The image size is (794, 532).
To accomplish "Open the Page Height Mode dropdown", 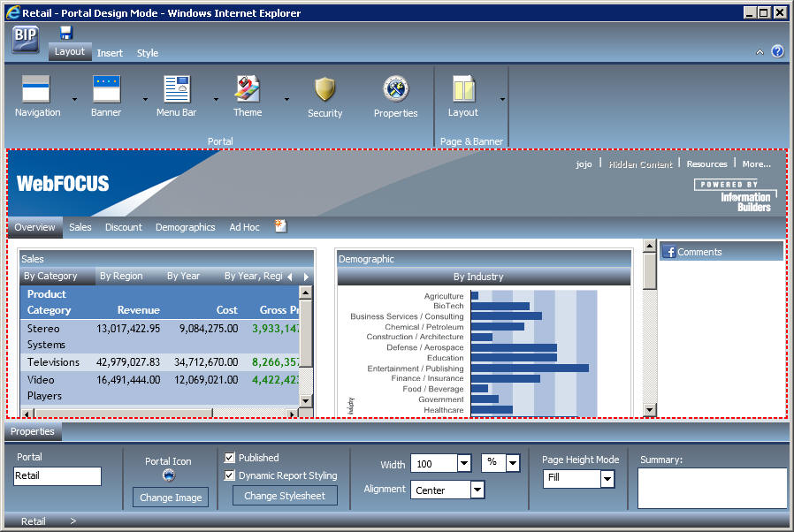I will (x=607, y=479).
